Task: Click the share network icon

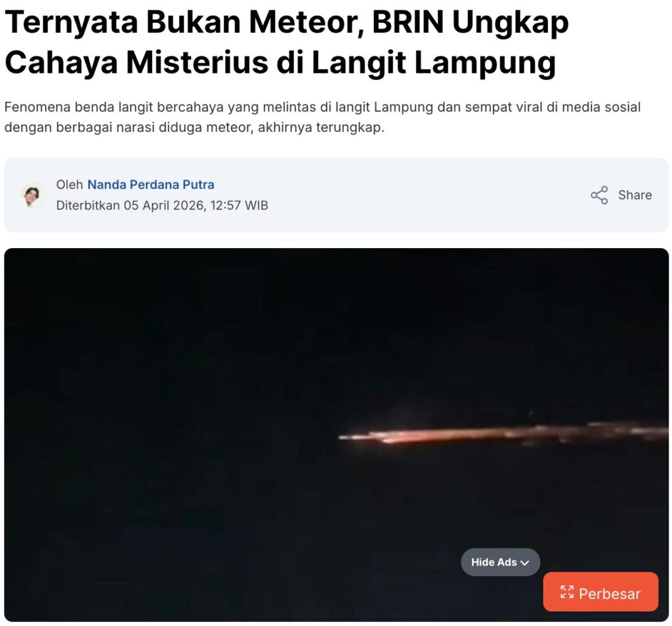Action: [x=599, y=195]
